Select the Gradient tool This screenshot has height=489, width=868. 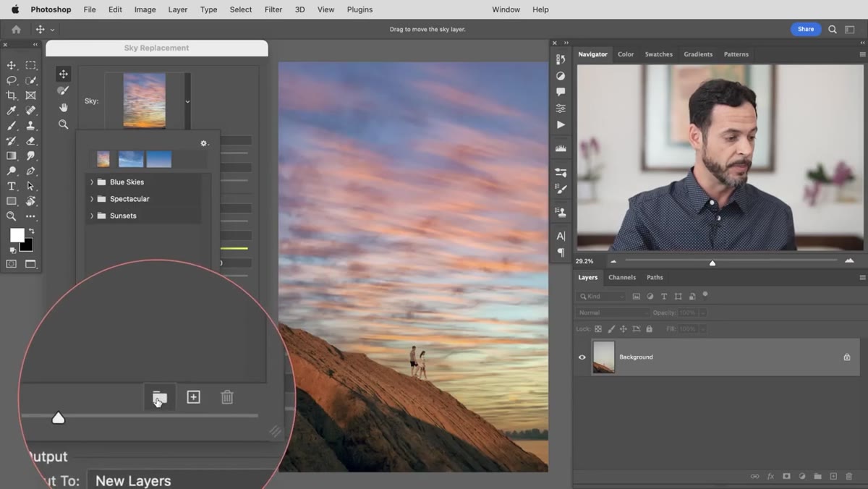pos(12,156)
